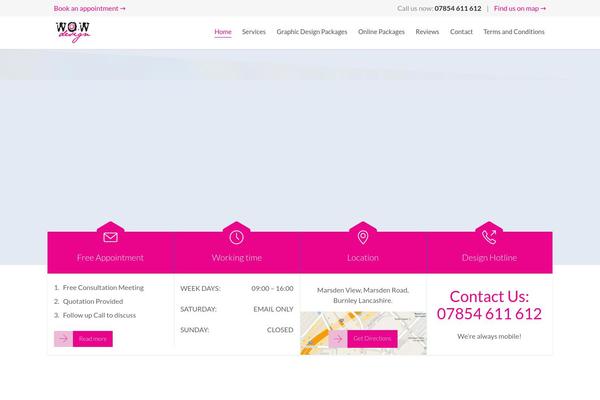Click the WEEK DAYS label
Screen dimensions: 600x400
[200, 288]
